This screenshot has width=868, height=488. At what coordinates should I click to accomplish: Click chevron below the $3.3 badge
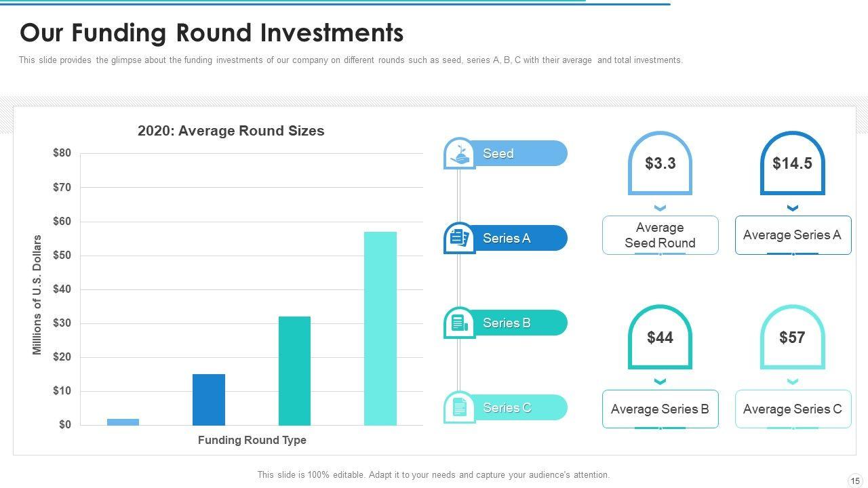tap(660, 207)
